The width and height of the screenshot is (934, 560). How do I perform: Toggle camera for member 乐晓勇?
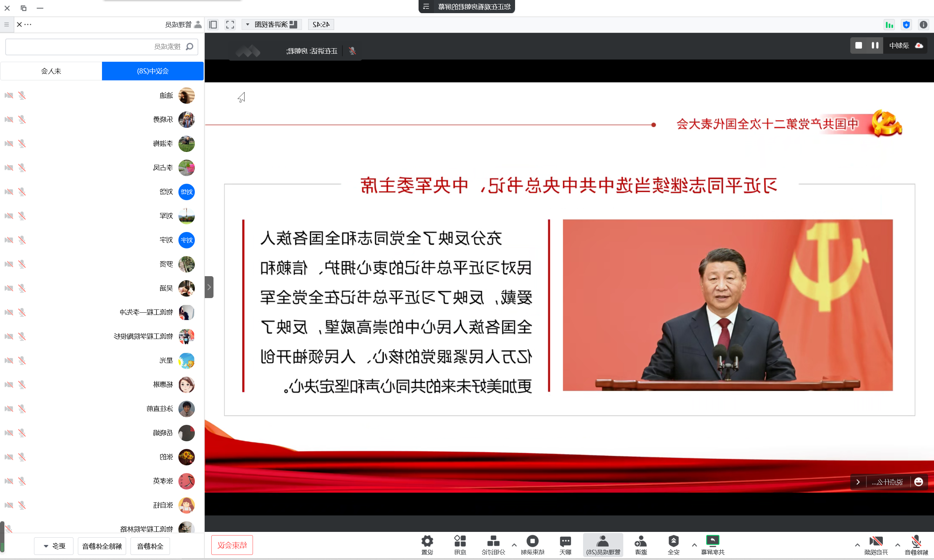9,119
